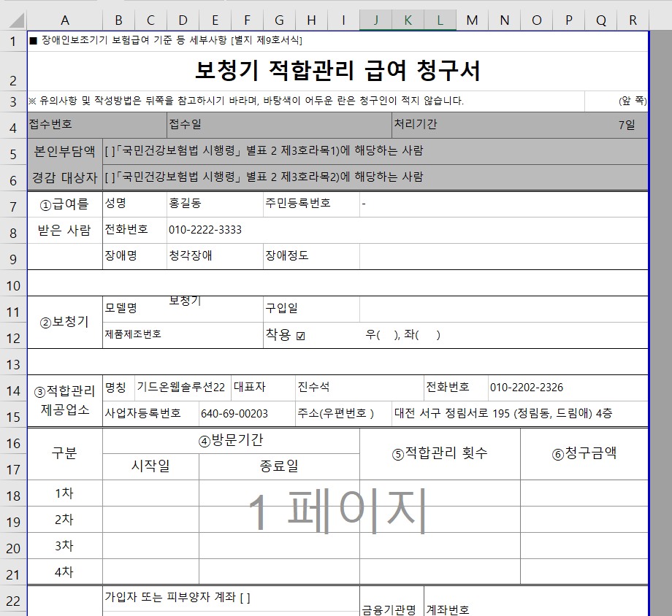
Task: Click the Select All corner above row 1
Action: tap(13, 20)
